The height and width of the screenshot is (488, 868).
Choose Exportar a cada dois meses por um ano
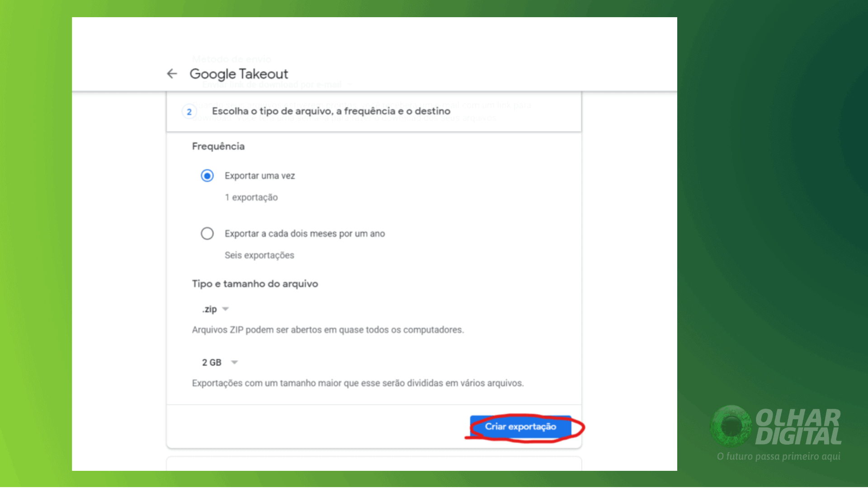coord(207,234)
